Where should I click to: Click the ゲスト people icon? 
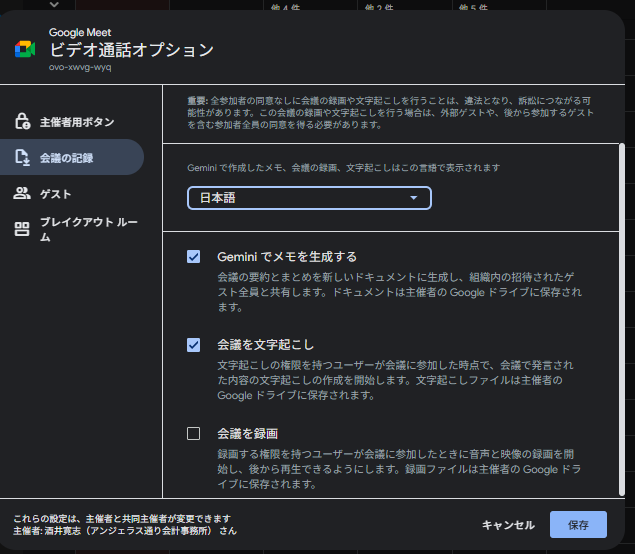pos(22,193)
